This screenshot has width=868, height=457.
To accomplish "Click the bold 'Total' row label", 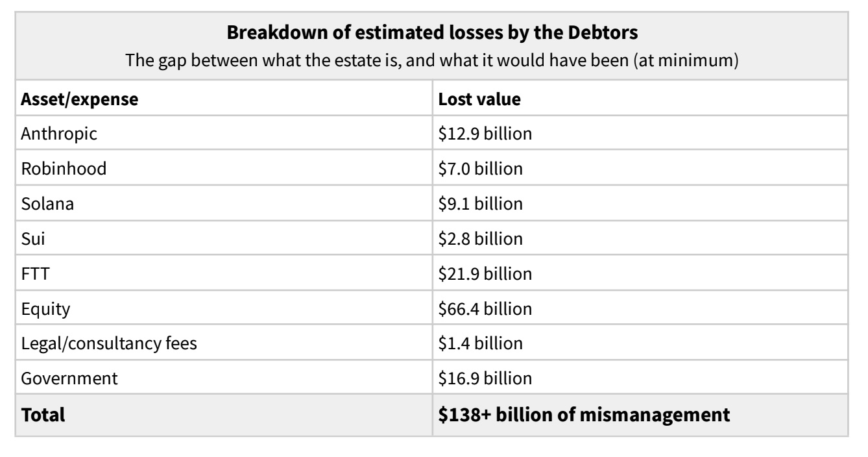I will click(43, 415).
